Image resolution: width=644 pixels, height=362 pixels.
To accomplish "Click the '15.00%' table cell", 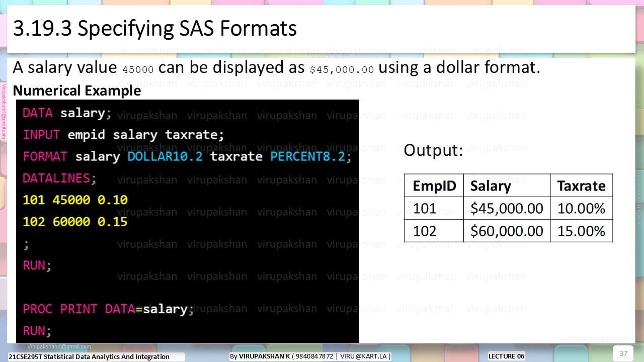I will 581,231.
